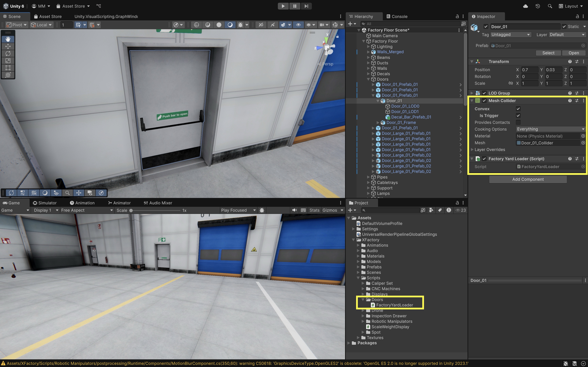
Task: Click the prefab Open button
Action: (573, 53)
